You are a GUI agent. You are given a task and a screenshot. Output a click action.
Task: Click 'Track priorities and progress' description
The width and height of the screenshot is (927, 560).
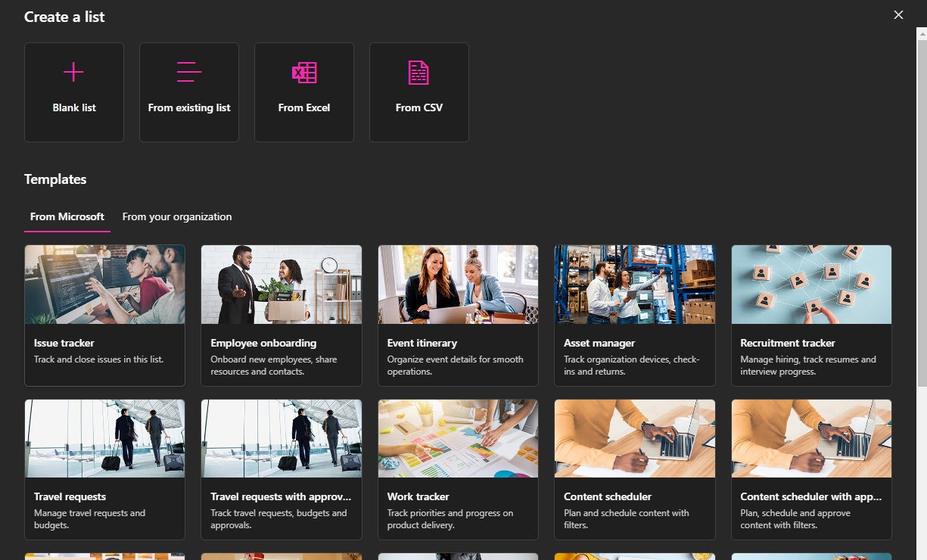tap(450, 519)
